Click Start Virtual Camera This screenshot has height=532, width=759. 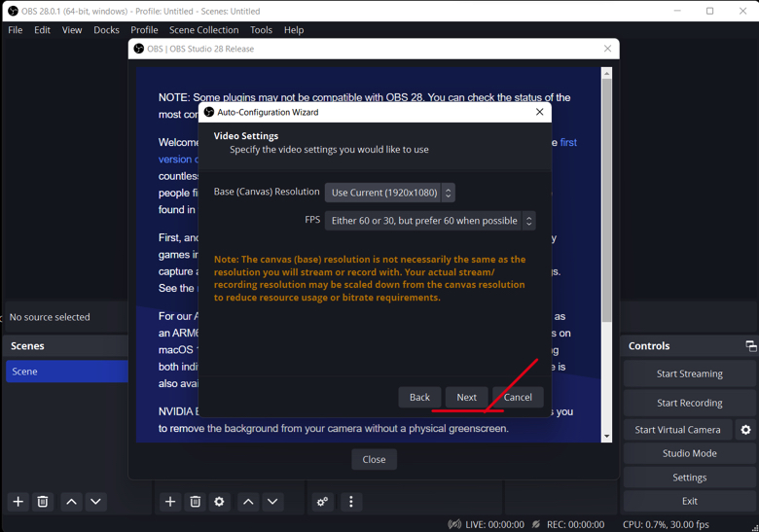point(677,430)
